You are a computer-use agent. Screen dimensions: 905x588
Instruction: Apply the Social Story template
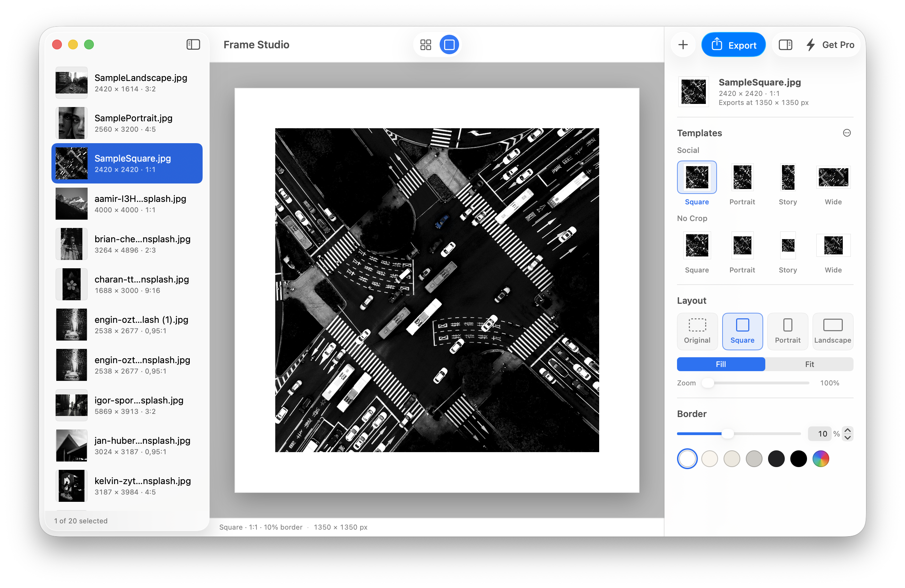[788, 184]
